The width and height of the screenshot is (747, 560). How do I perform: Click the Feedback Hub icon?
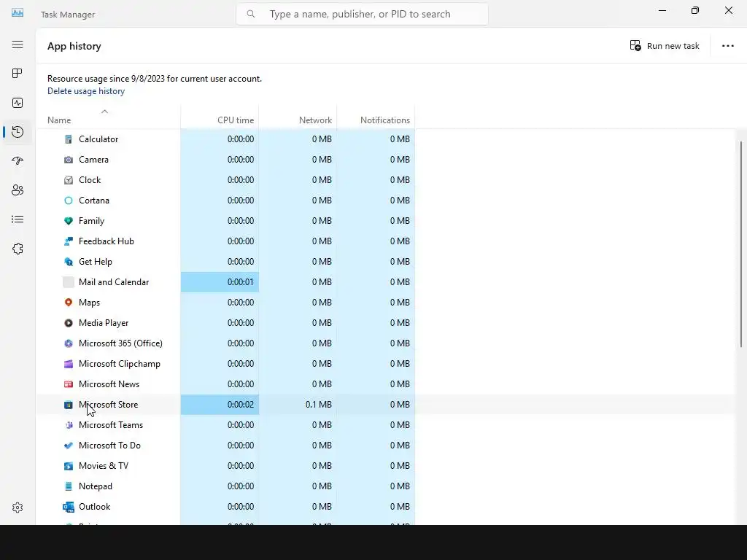[x=69, y=241]
